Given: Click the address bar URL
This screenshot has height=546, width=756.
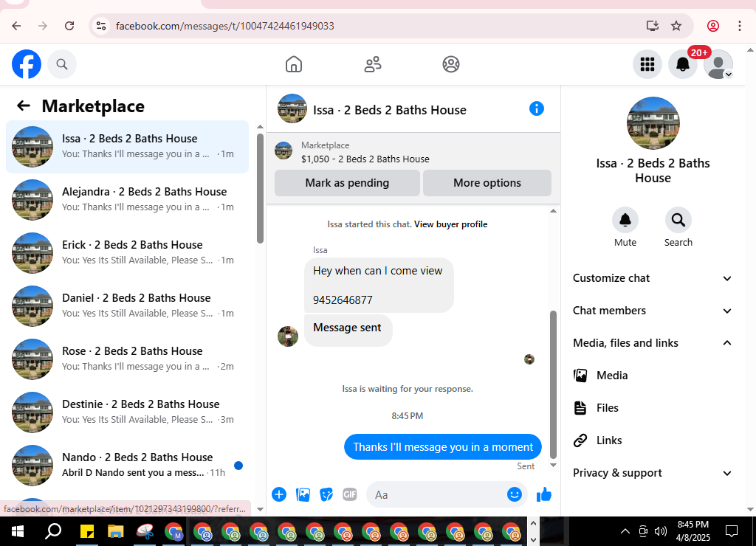Looking at the screenshot, I should (x=224, y=26).
